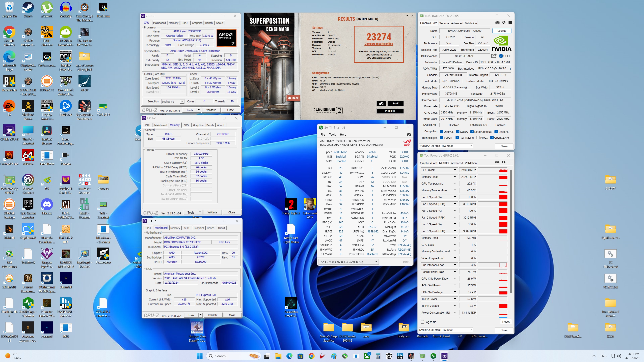Open the Tools menu in ZenTimings
644x362 pixels.
pyautogui.click(x=332, y=134)
